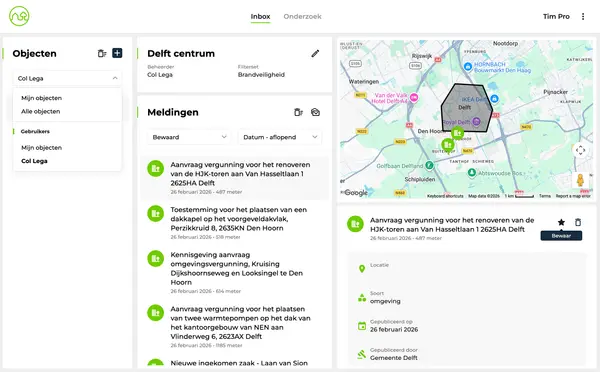Click the green icon in the detail panel header
This screenshot has width=600, height=372.
coord(355,224)
